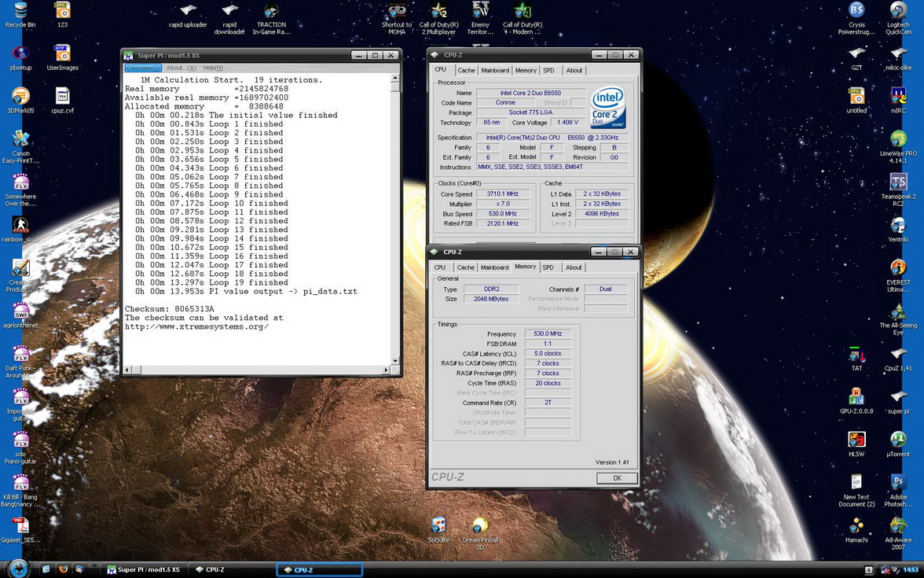Open The All-Seeing Eye icon

[898, 319]
